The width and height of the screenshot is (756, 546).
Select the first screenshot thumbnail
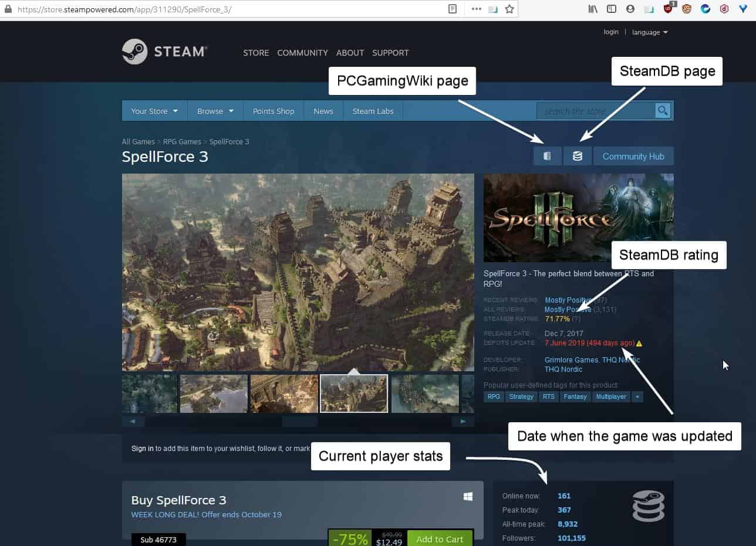click(x=150, y=394)
